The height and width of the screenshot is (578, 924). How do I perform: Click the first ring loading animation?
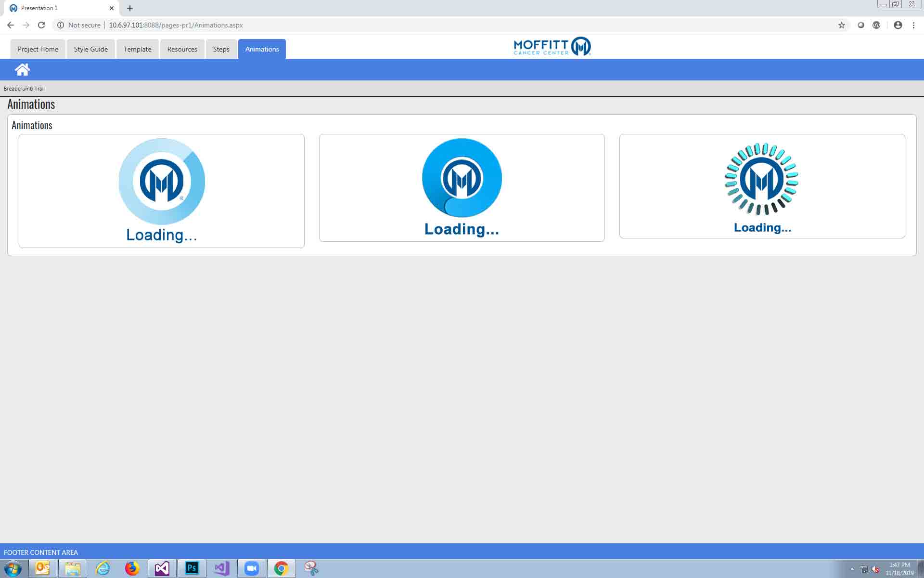pos(162,182)
